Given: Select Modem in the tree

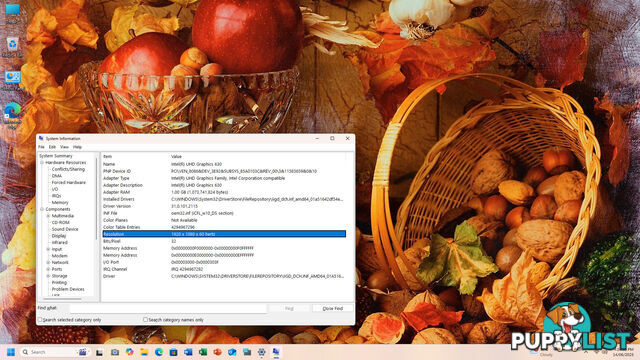Looking at the screenshot, I should pyautogui.click(x=60, y=256).
